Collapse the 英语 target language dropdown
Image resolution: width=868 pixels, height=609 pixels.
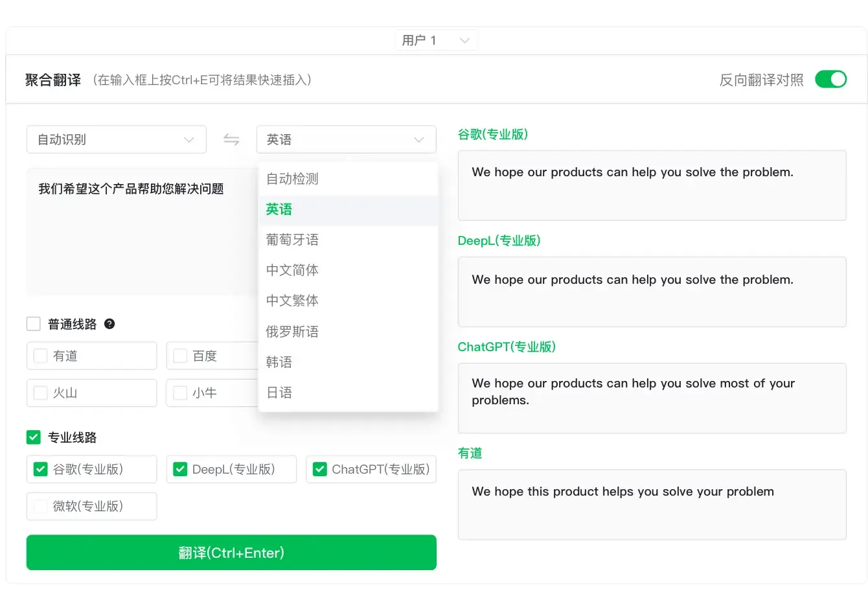[346, 139]
